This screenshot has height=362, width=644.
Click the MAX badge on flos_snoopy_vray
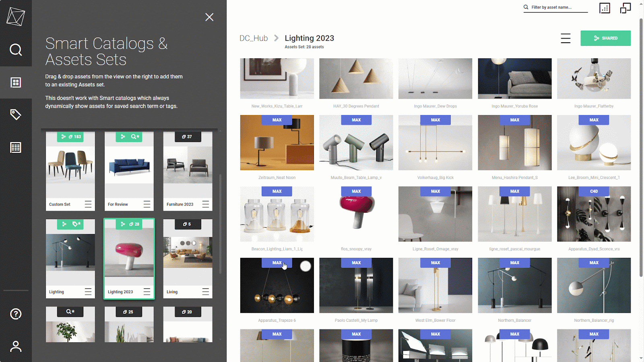click(x=356, y=191)
